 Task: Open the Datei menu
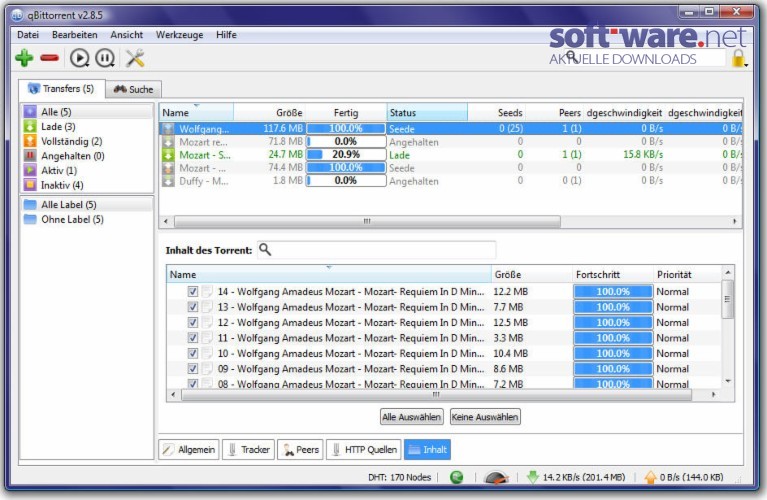click(28, 35)
